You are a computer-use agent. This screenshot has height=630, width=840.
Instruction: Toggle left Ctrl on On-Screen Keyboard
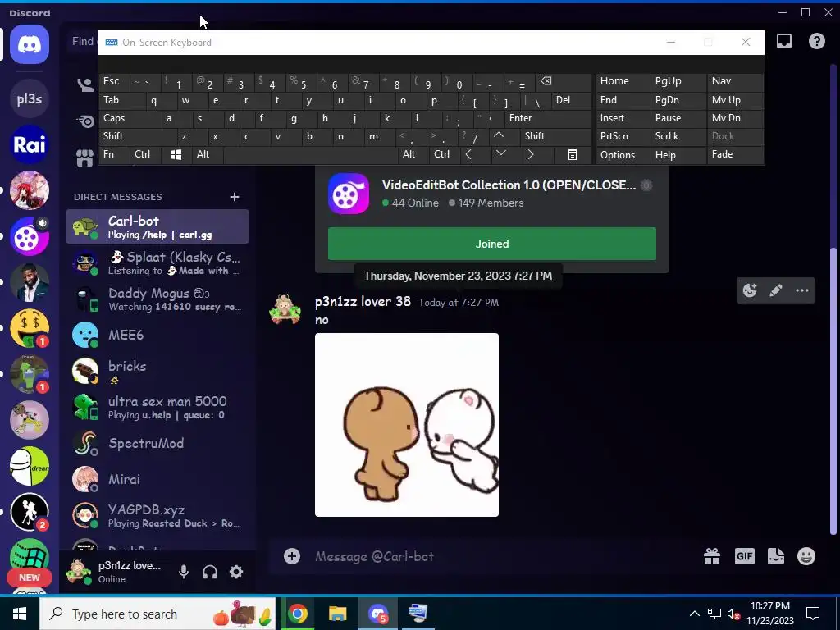(x=144, y=154)
